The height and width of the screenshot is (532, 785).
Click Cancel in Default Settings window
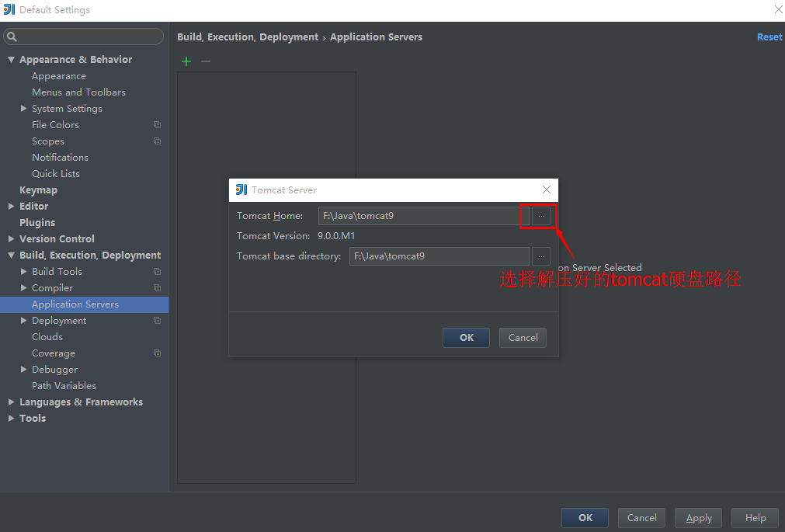coord(641,518)
